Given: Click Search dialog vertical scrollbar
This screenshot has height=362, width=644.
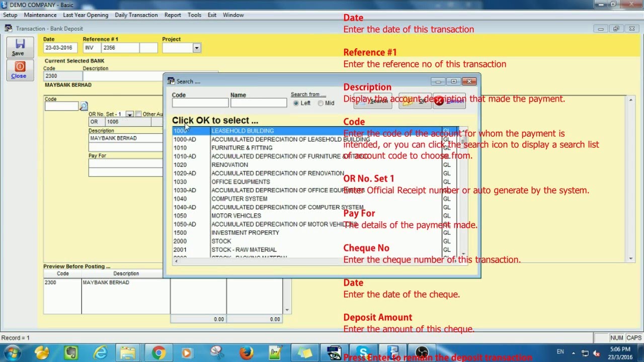Looking at the screenshot, I should (463, 192).
